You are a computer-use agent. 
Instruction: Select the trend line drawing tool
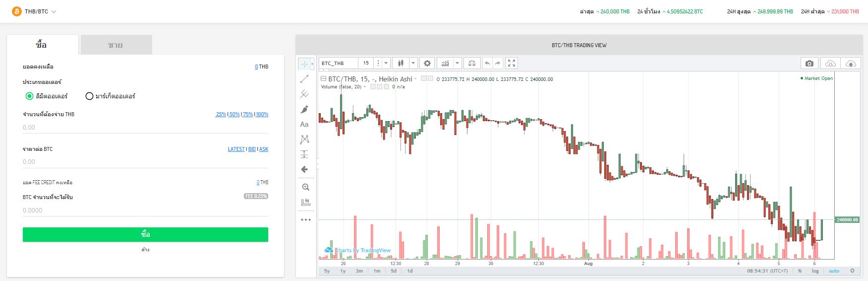tap(304, 79)
